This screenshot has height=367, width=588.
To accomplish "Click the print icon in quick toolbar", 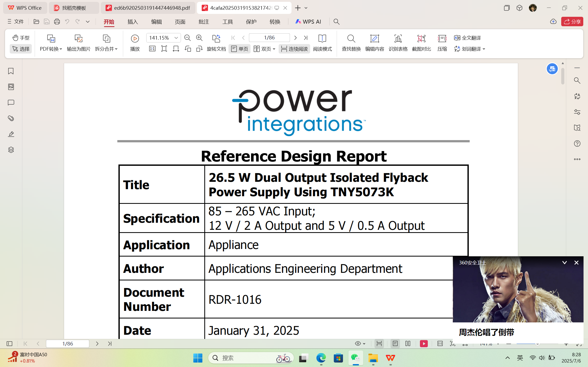I will (x=57, y=22).
